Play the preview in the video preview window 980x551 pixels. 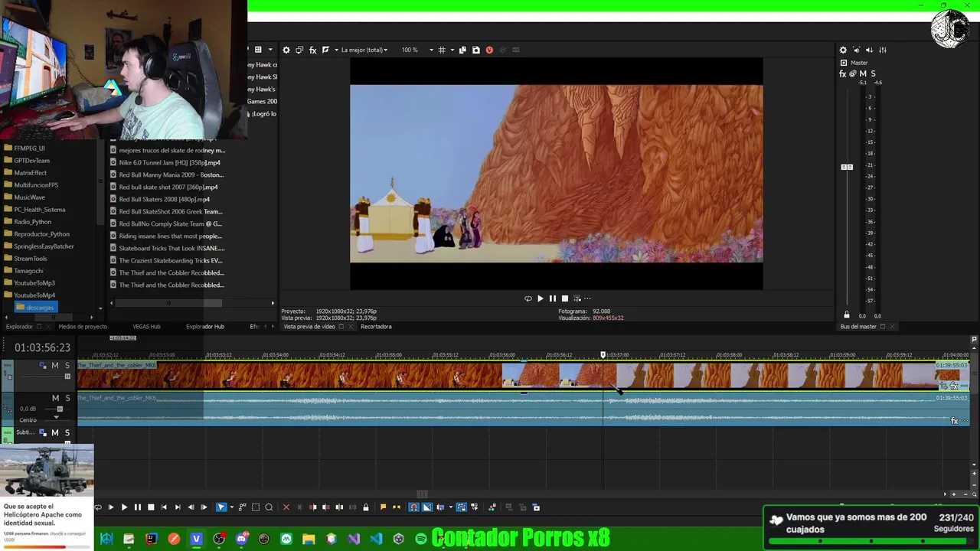(x=540, y=298)
